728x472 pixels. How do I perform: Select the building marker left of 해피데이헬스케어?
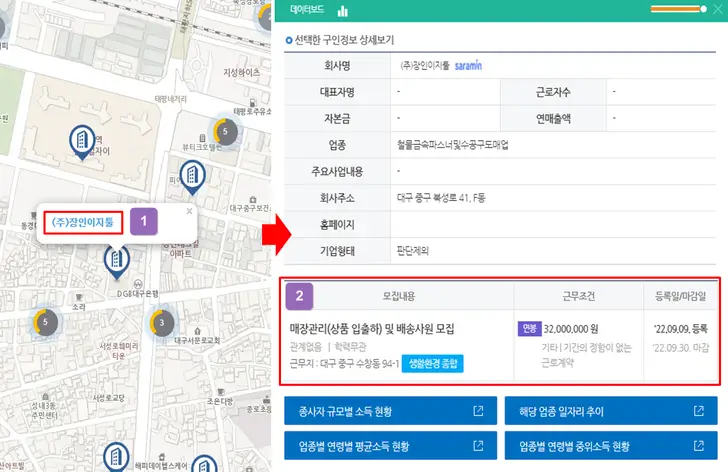point(116,457)
